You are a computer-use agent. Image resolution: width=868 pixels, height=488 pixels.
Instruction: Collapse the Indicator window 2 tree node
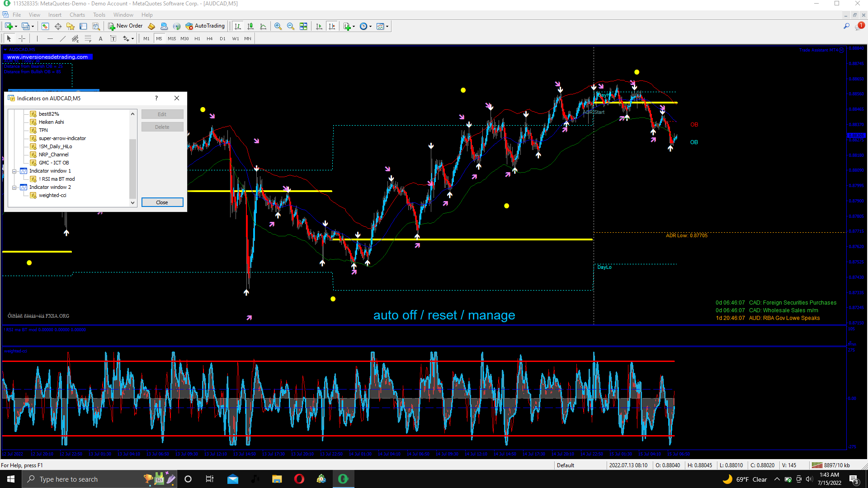click(x=14, y=188)
